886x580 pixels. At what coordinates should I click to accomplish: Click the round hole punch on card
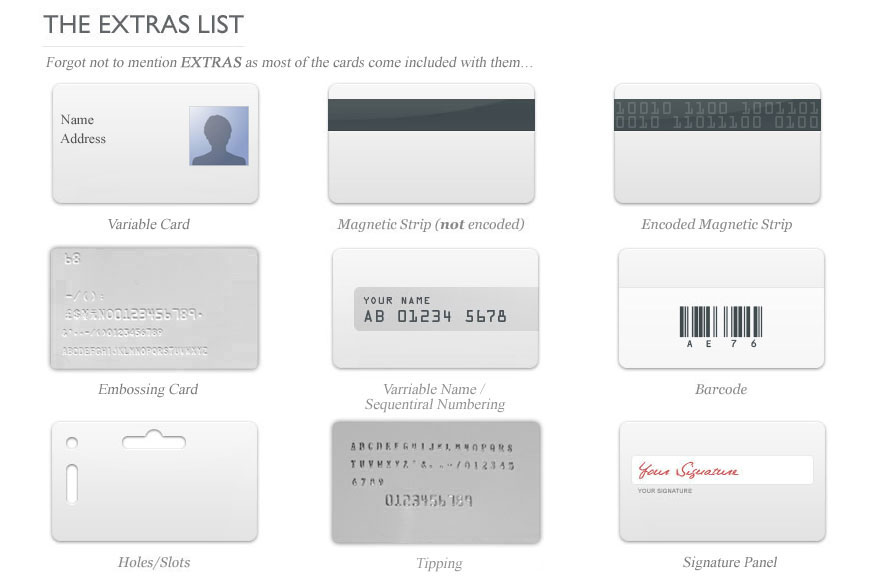click(x=72, y=443)
